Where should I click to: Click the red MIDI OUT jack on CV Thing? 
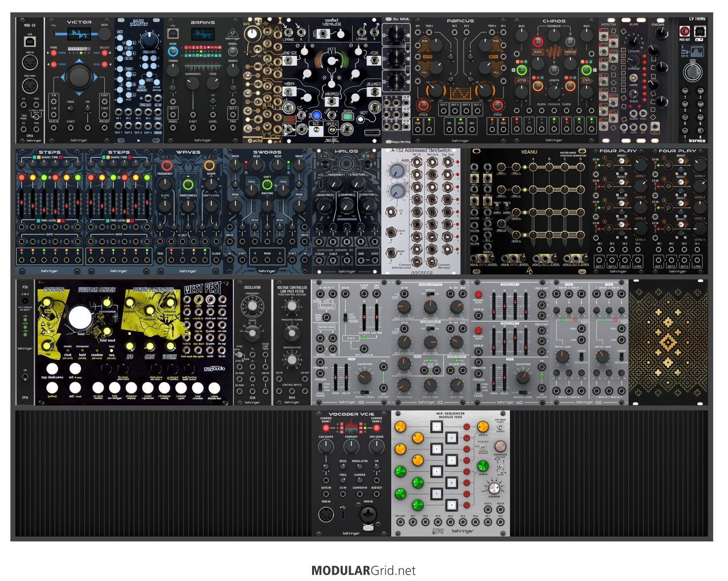coord(685,32)
